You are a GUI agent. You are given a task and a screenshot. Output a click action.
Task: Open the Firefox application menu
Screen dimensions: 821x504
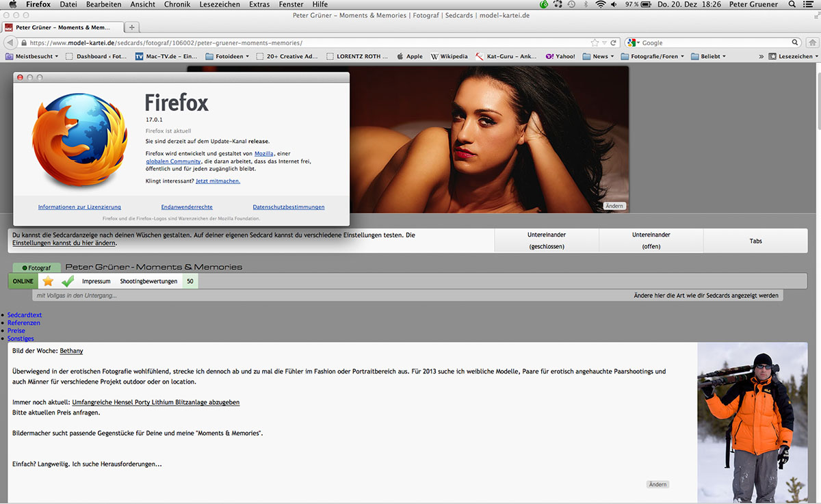38,4
